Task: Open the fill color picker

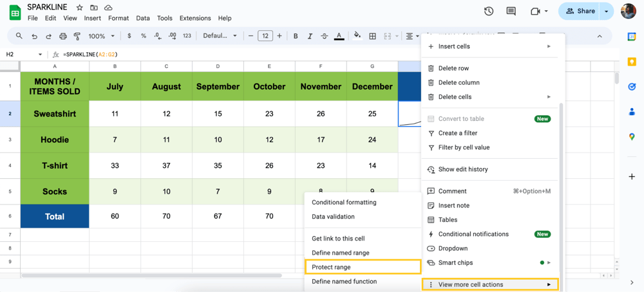Action: coord(357,36)
